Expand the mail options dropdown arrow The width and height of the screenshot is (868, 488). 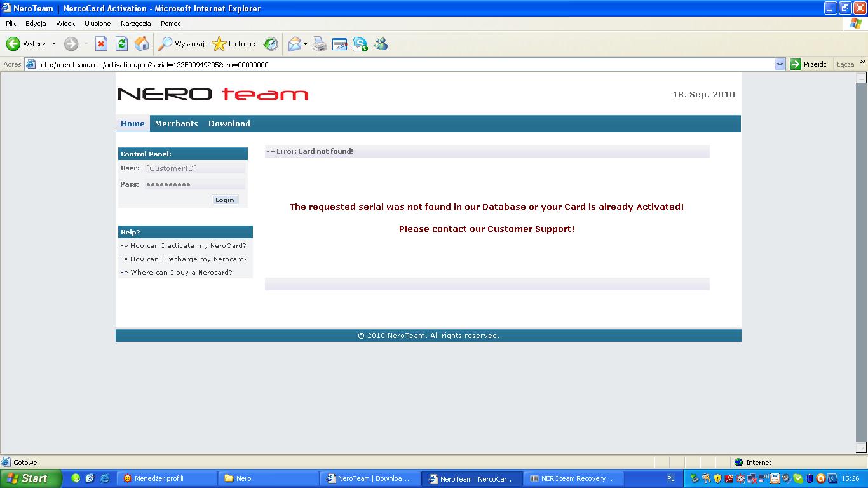click(x=305, y=44)
